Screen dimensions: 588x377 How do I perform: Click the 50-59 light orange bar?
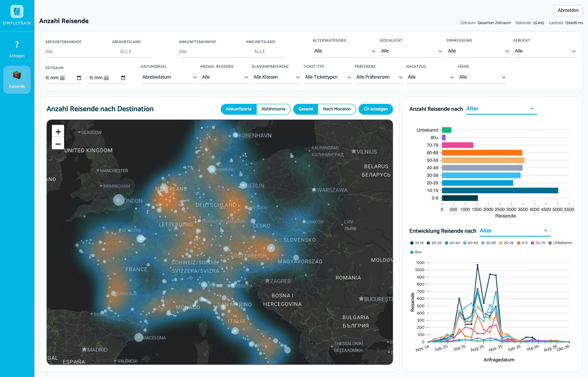coord(483,160)
